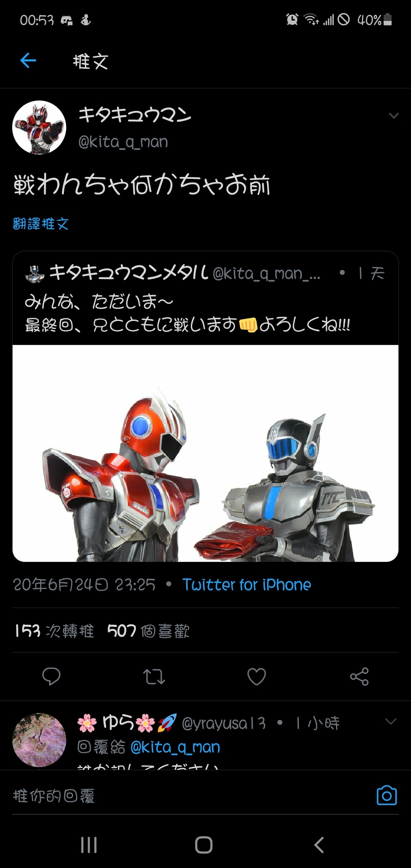Tap the Android home button

tap(204, 845)
